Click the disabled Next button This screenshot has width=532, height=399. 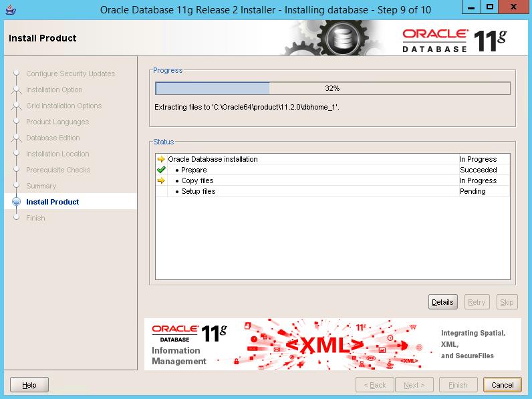point(414,385)
